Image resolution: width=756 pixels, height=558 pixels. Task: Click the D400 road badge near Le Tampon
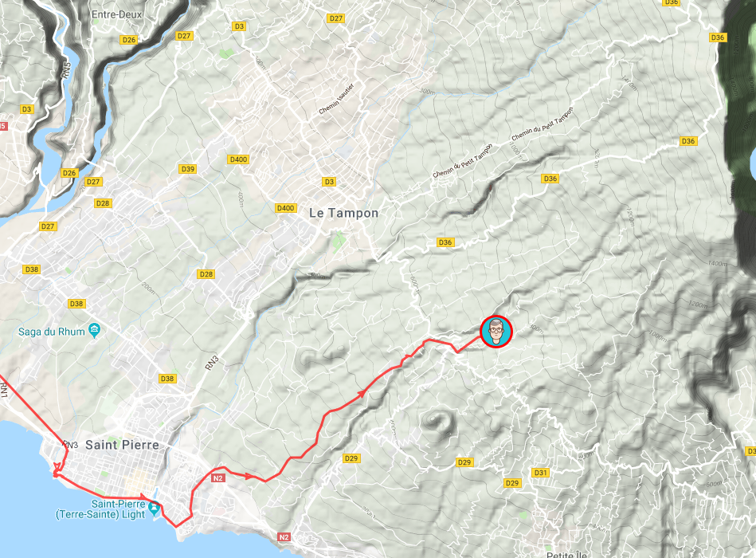(285, 208)
